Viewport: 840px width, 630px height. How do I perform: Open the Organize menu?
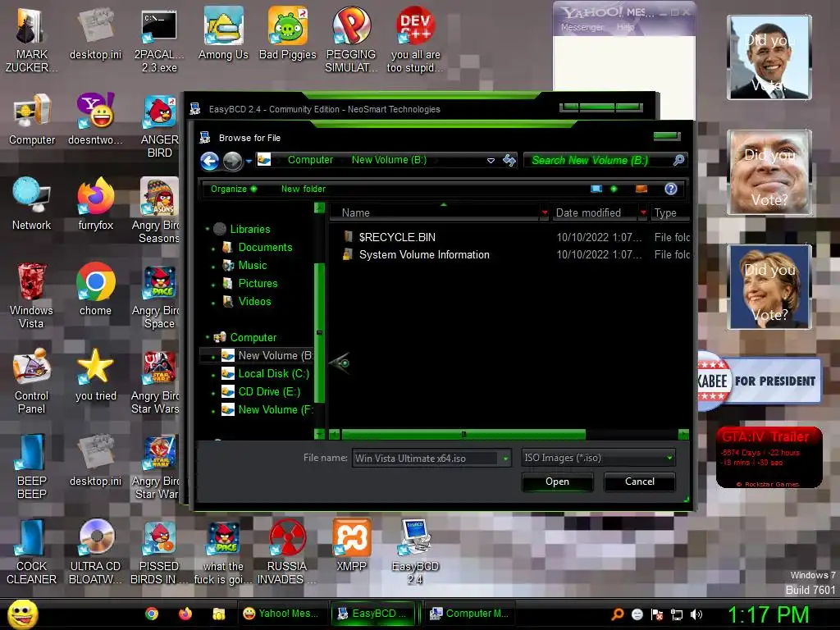(x=234, y=189)
